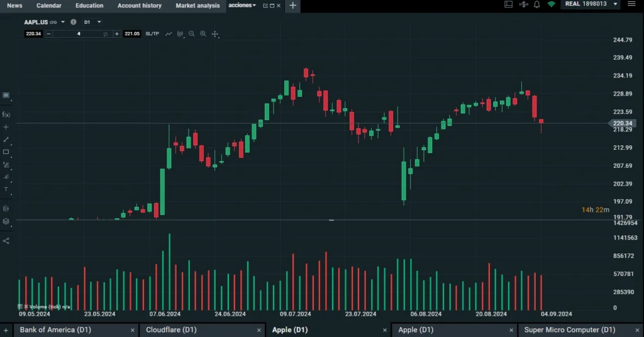Image resolution: width=644 pixels, height=337 pixels.
Task: Click the 220.34 sell price button
Action: (x=33, y=34)
